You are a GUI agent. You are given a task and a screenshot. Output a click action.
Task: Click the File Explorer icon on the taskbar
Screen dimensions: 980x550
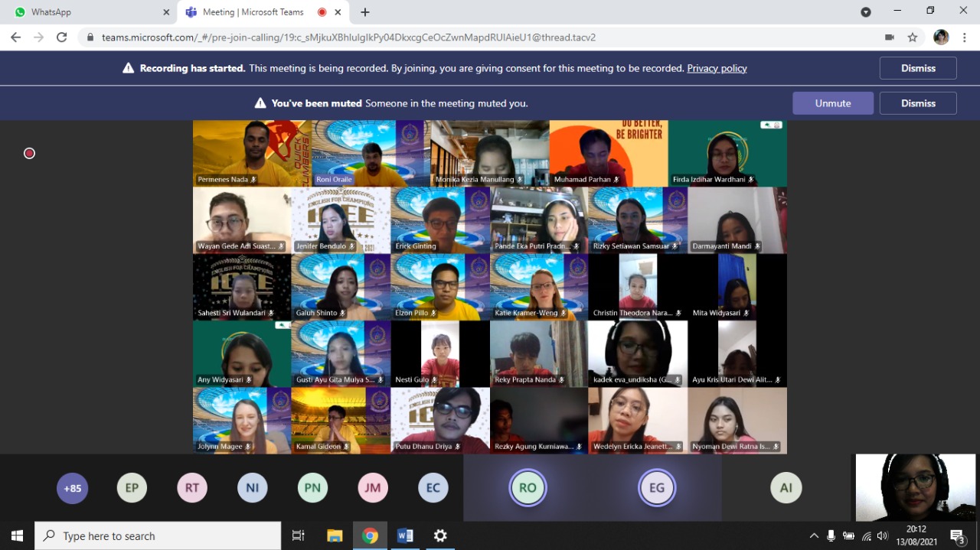pyautogui.click(x=335, y=535)
